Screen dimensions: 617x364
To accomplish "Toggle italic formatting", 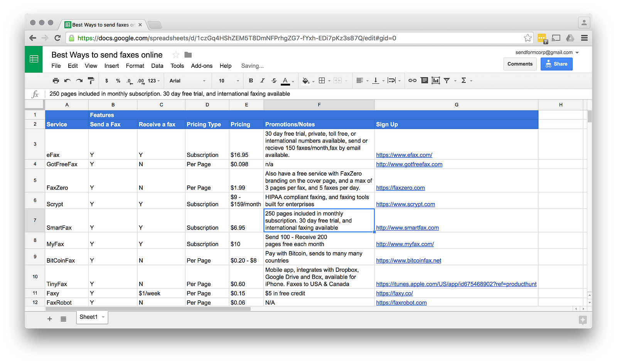I will (x=262, y=81).
